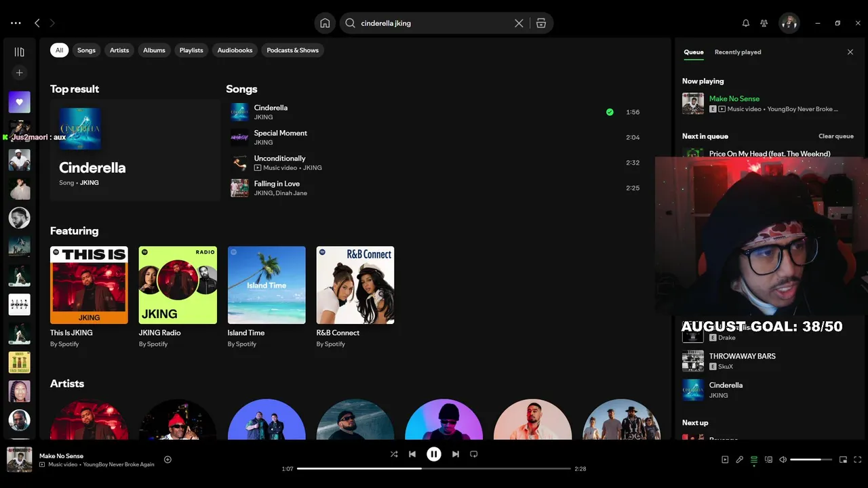This screenshot has width=868, height=488.
Task: Select the Albums filter chip
Action: click(154, 50)
